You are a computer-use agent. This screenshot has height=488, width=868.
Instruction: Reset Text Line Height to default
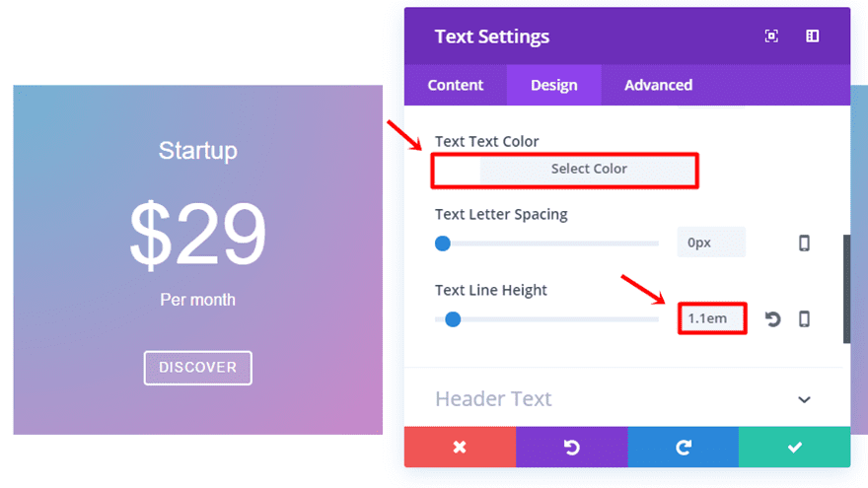(773, 319)
